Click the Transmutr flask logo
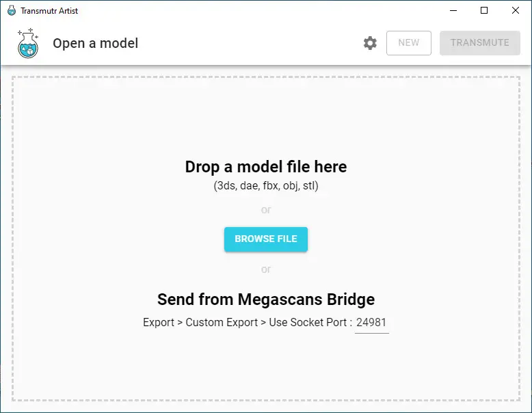The width and height of the screenshot is (532, 413). pyautogui.click(x=28, y=43)
